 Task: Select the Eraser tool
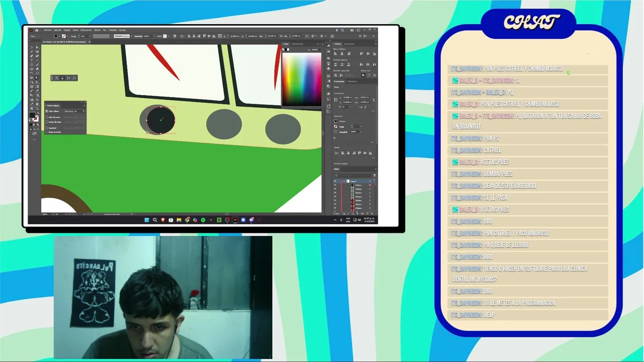coord(37,69)
